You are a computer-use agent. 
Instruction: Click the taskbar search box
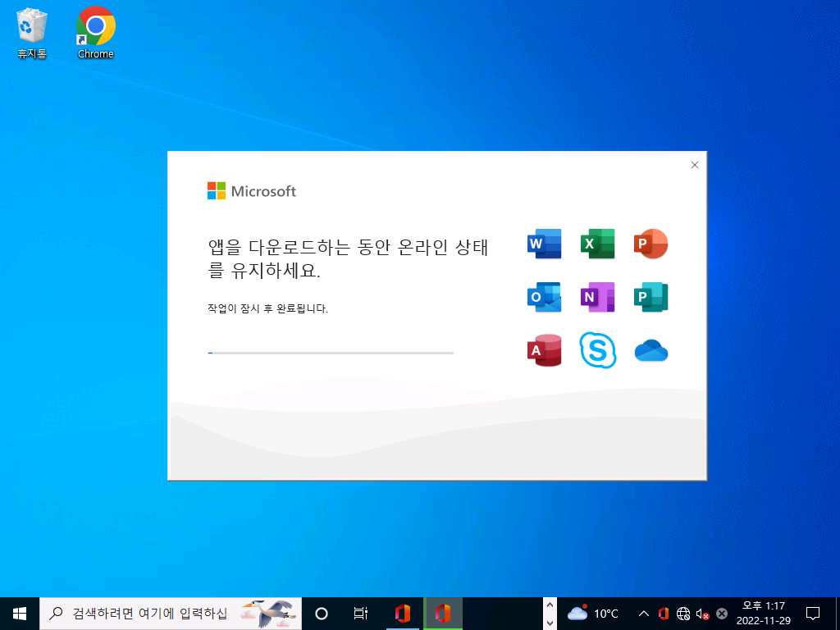pyautogui.click(x=171, y=614)
